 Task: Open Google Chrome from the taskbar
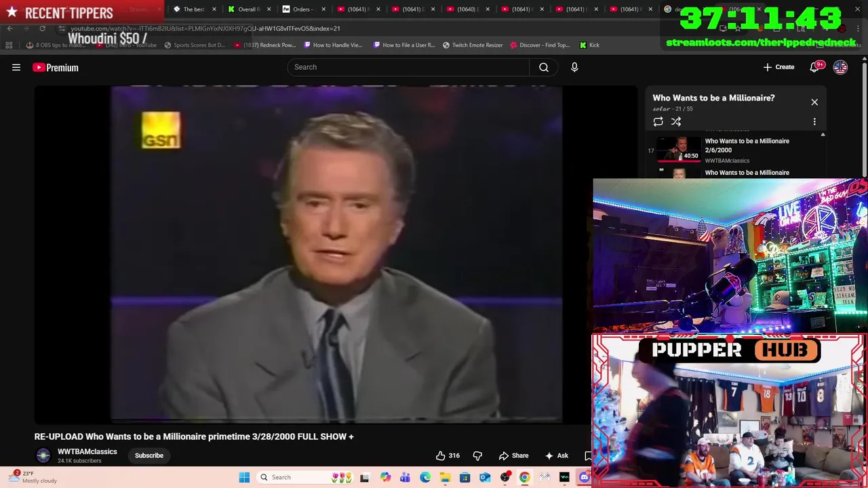pyautogui.click(x=524, y=478)
